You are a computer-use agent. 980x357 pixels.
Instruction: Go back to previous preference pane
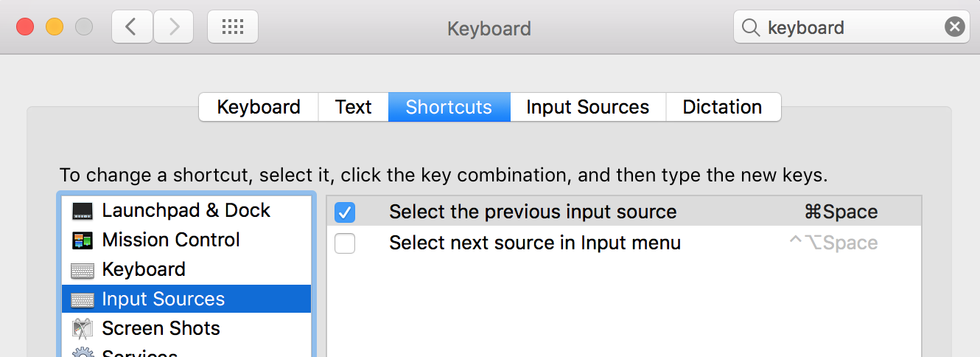pyautogui.click(x=132, y=27)
